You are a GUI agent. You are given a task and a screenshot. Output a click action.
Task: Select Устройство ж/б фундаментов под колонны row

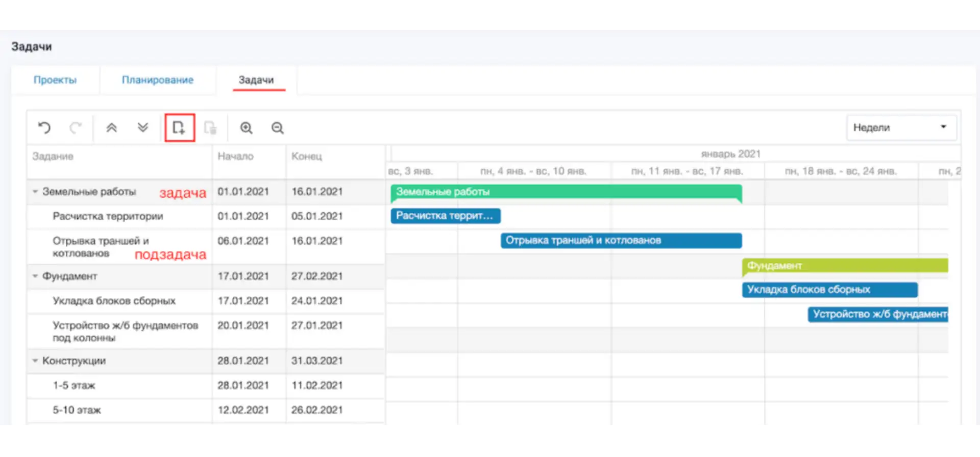[206, 332]
